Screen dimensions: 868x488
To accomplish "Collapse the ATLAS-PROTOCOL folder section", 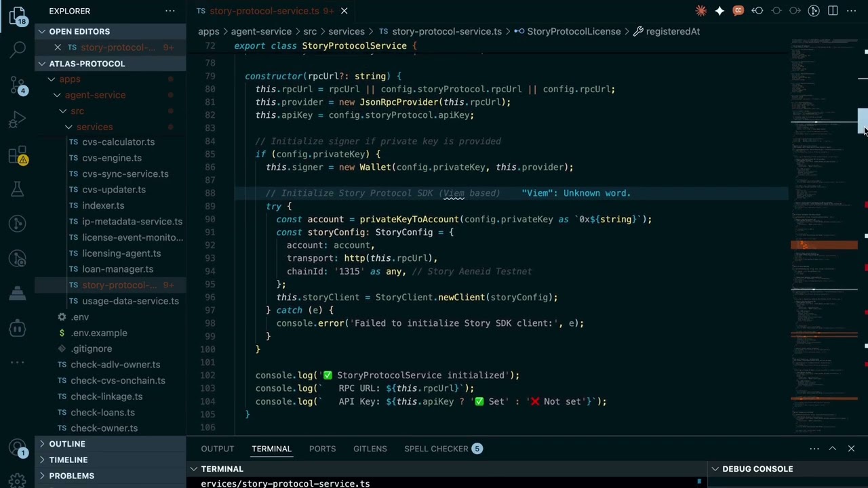I will [x=111, y=64].
